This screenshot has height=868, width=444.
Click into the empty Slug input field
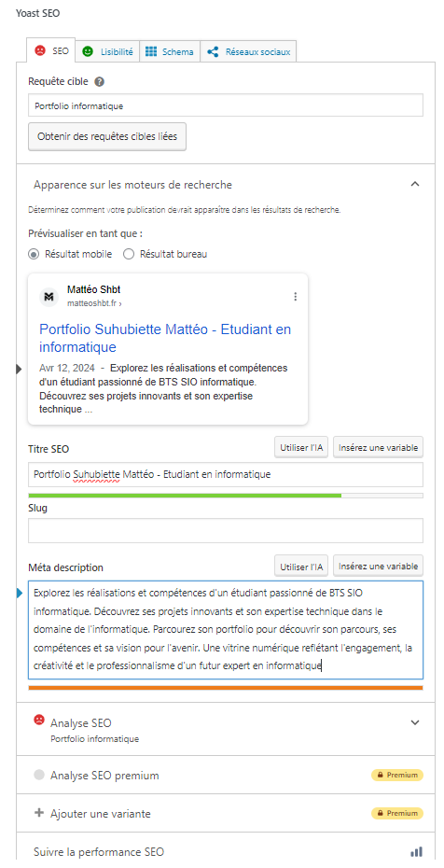click(226, 530)
